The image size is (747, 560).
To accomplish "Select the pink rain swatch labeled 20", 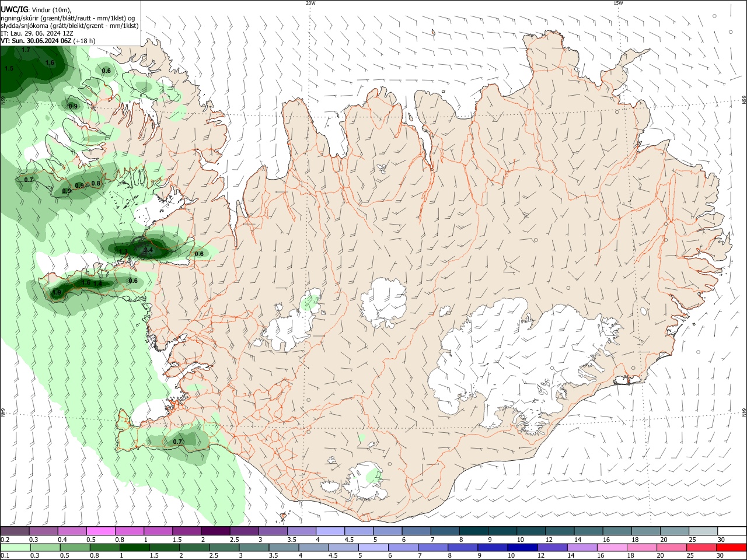I will click(x=671, y=547).
